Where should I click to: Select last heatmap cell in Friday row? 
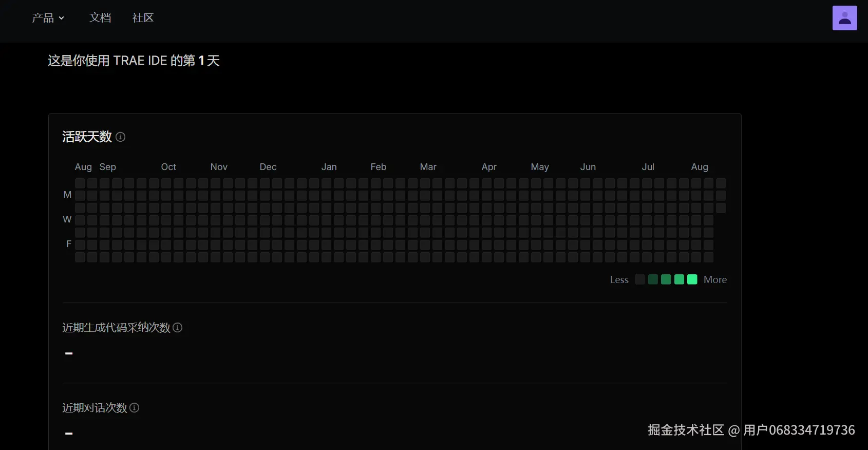click(708, 245)
